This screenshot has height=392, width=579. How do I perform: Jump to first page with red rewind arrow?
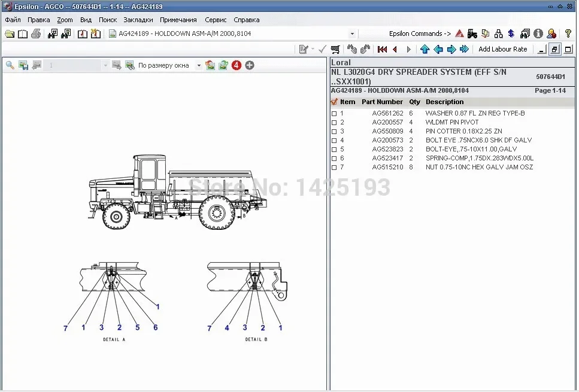[x=382, y=50]
